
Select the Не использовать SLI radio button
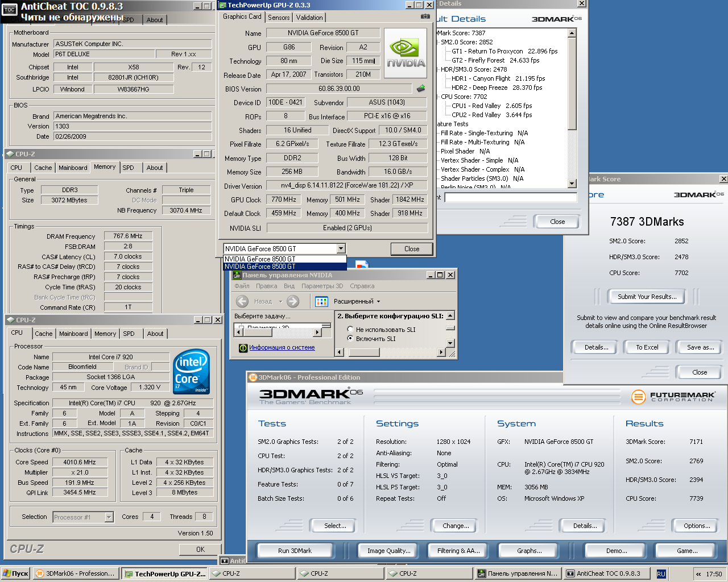[x=350, y=329]
